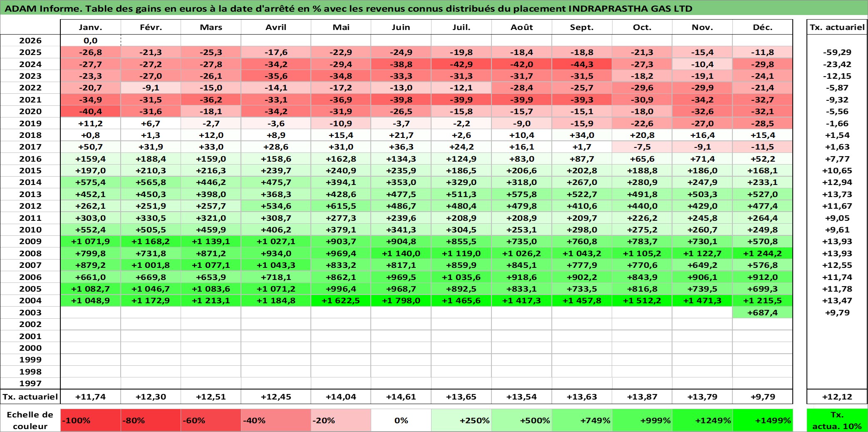Viewport: 868px width, 432px height.
Task: Click the Juin column header
Action: pos(401,27)
